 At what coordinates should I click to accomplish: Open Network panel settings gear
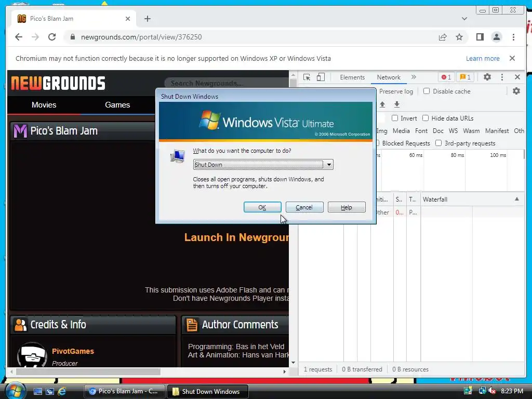point(516,91)
